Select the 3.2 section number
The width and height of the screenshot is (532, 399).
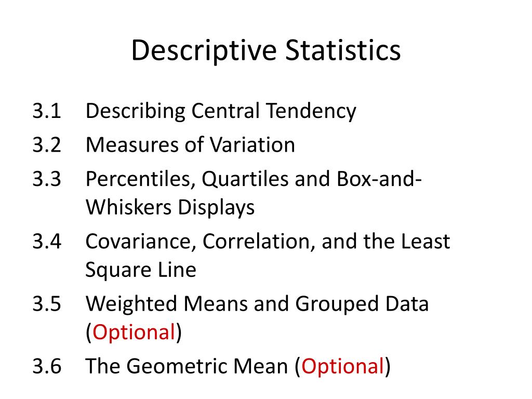[x=47, y=145]
